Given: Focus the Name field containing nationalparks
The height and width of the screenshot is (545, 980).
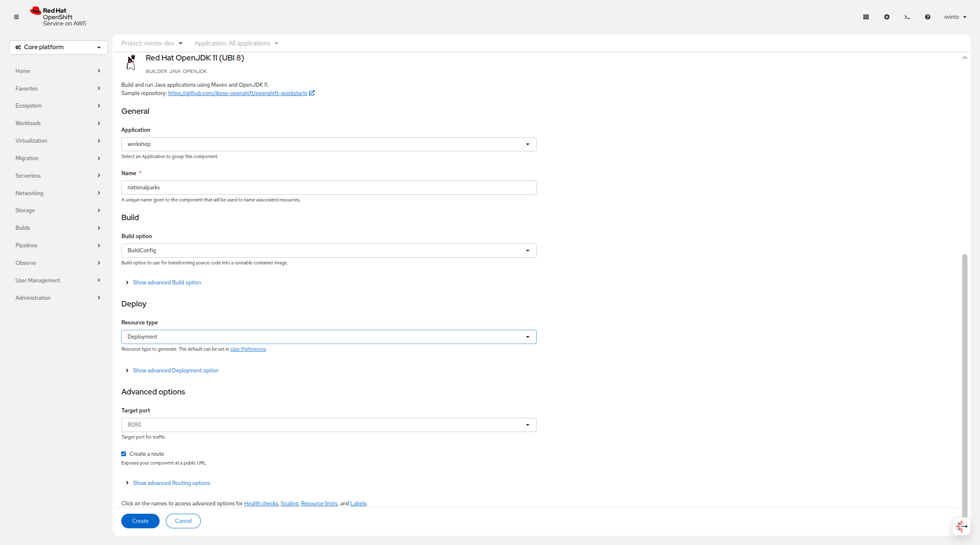Looking at the screenshot, I should coord(329,188).
